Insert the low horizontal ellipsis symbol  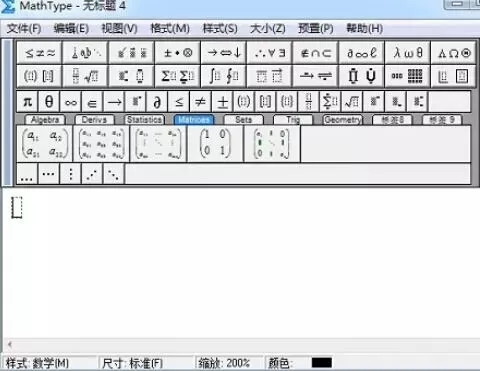[x=27, y=174]
